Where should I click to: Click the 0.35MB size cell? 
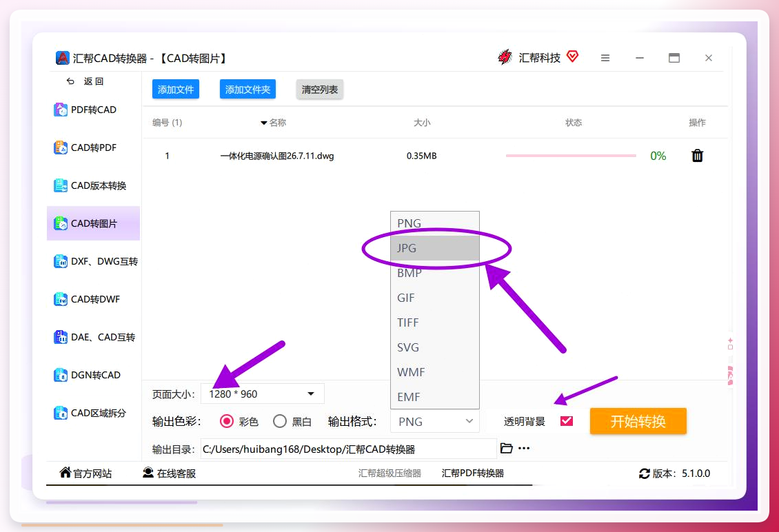[x=421, y=156]
